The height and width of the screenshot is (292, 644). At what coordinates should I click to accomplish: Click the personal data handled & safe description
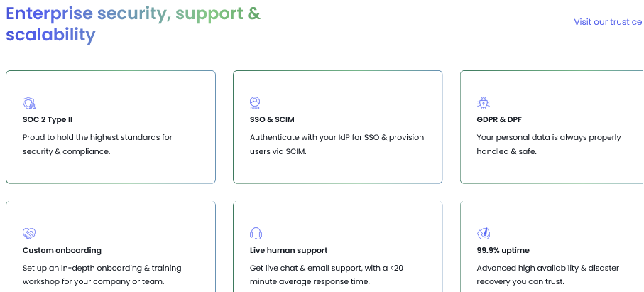pyautogui.click(x=549, y=144)
